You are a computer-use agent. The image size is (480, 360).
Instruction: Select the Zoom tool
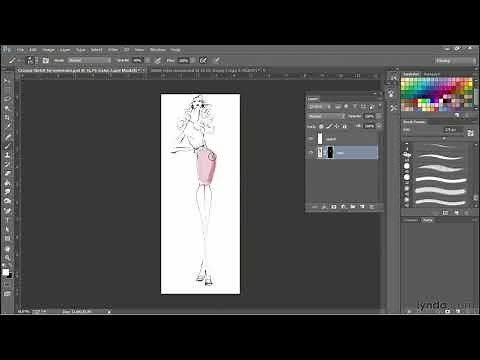[7, 258]
